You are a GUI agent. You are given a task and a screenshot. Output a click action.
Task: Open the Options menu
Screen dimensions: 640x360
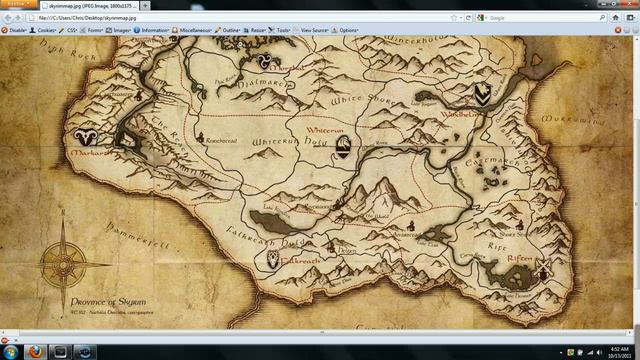[x=345, y=30]
